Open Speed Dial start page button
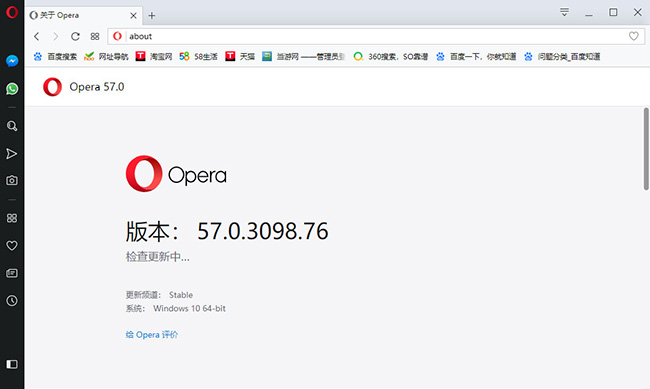This screenshot has height=389, width=650. coord(95,36)
